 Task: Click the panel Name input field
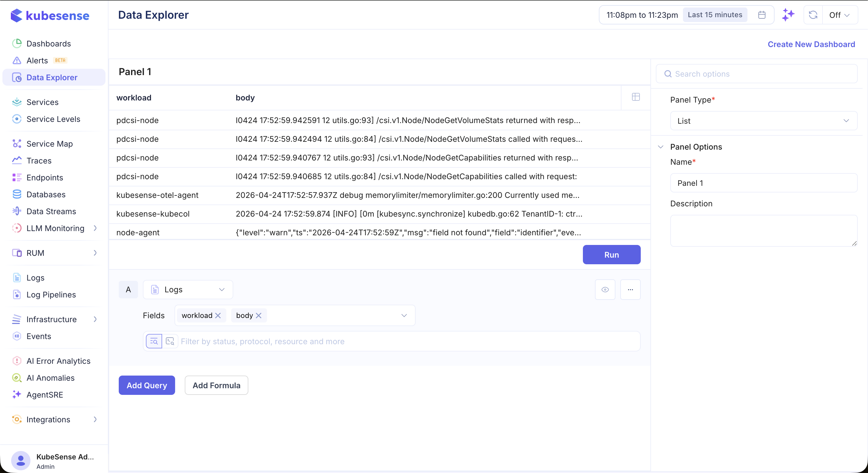click(x=763, y=183)
